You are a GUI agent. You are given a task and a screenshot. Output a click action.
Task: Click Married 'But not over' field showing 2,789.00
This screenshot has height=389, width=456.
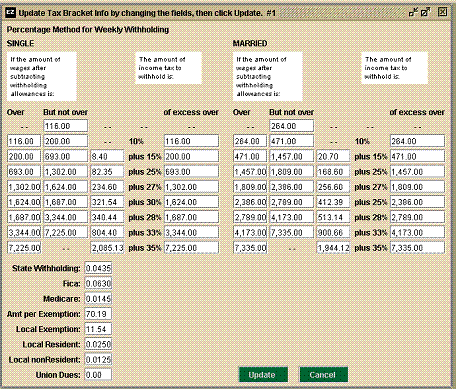[291, 202]
